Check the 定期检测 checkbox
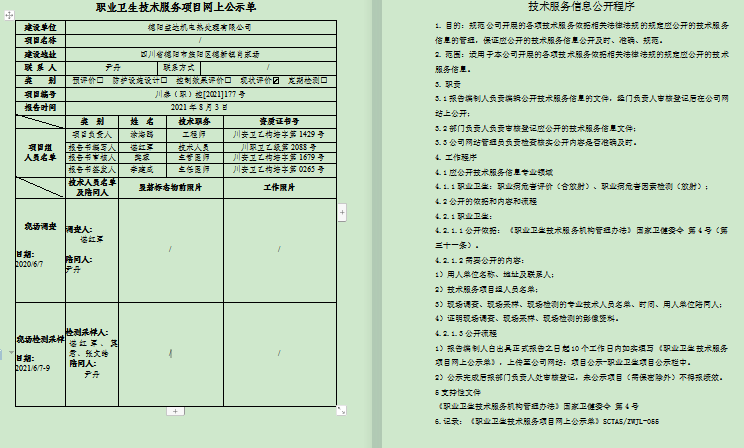Viewport: 744px width, 448px height. click(x=324, y=80)
